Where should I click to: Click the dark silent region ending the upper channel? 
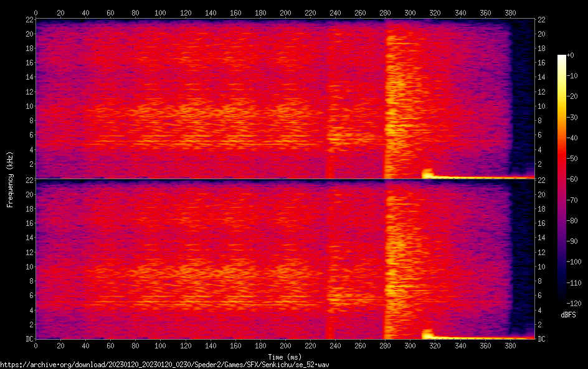[x=521, y=93]
